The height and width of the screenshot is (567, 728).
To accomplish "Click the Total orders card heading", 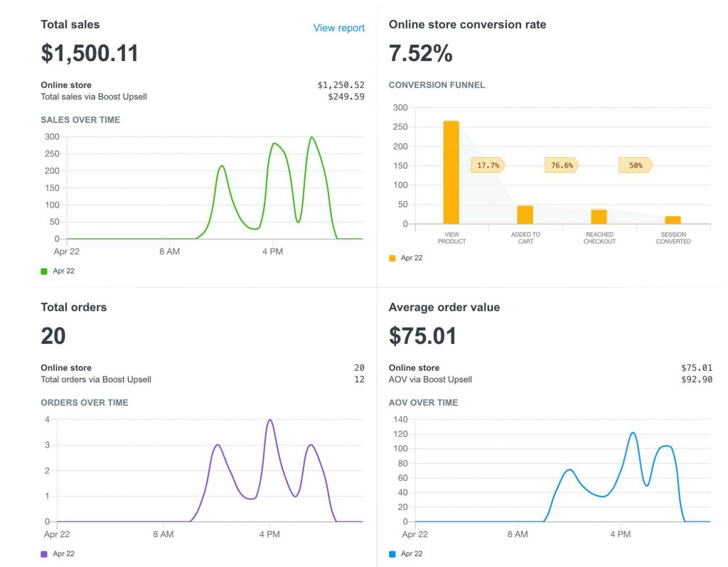I will tap(74, 308).
